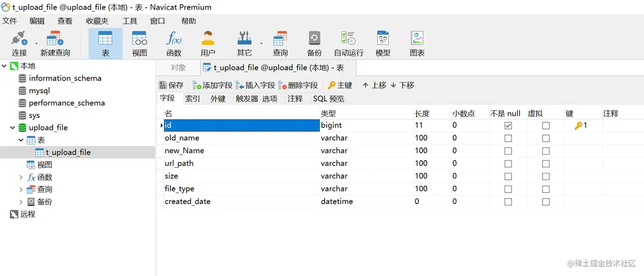Image resolution: width=644 pixels, height=276 pixels.
Task: Open the 文件 menu
Action: 9,21
